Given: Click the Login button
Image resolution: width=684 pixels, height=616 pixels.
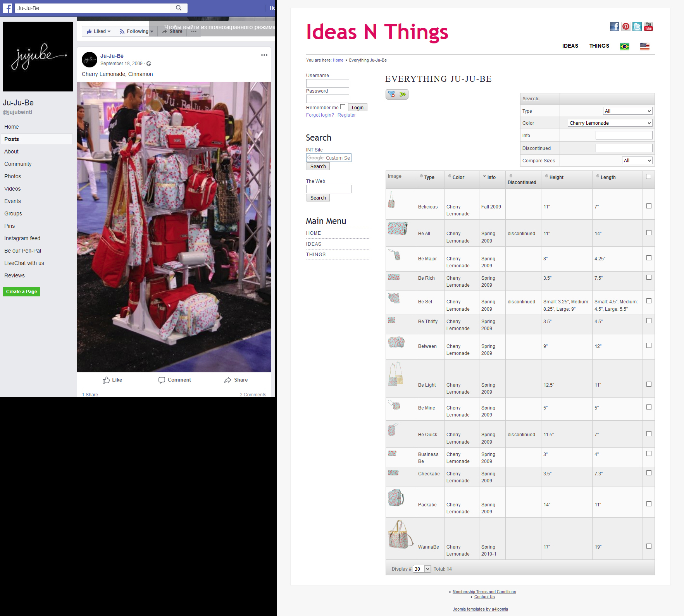Looking at the screenshot, I should click(357, 107).
